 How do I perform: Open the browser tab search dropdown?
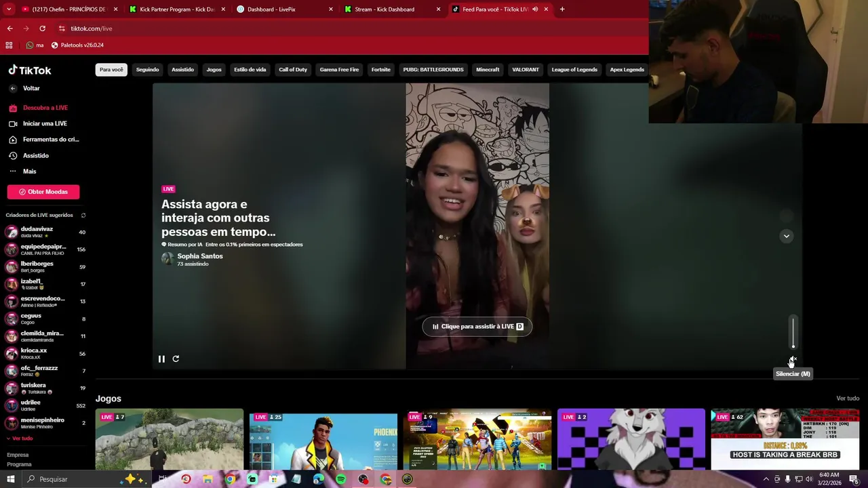point(9,9)
